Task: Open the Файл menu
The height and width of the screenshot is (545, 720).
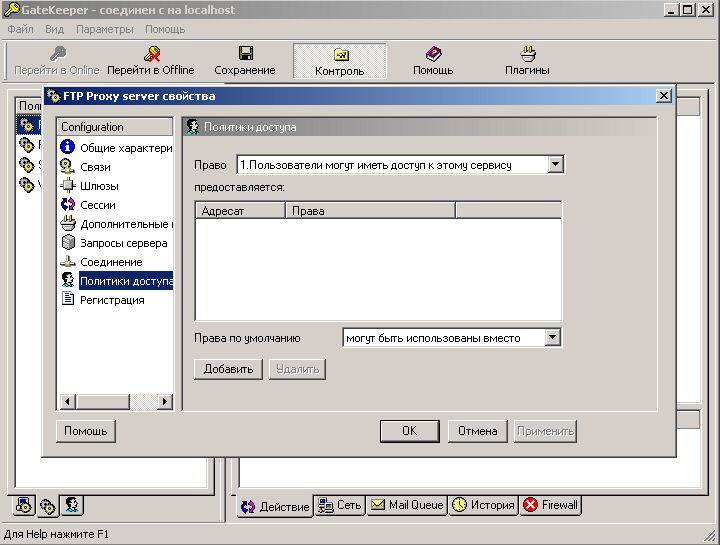Action: [x=20, y=29]
